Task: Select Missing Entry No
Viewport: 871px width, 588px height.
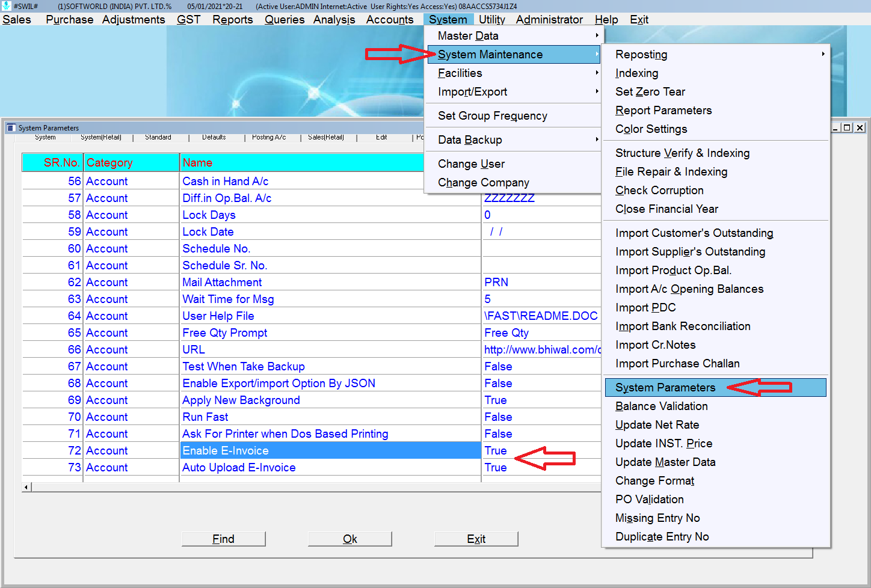Action: pyautogui.click(x=716, y=518)
